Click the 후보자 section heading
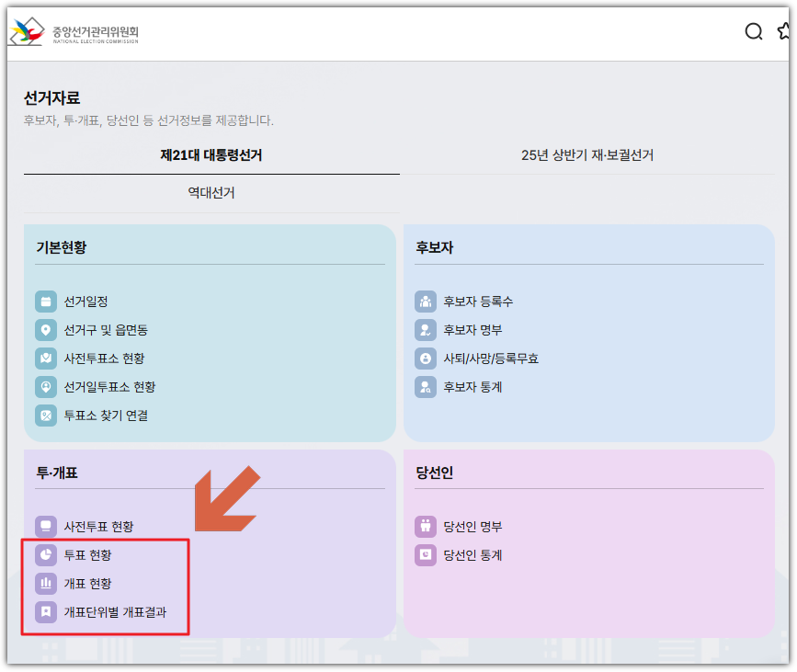This screenshot has width=797, height=672. point(435,247)
